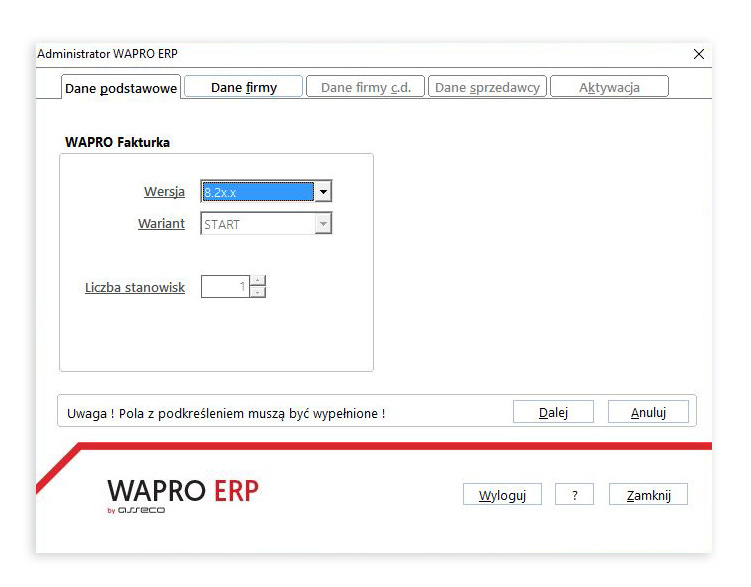Screen dimensions: 751x587
Task: Open help with the question mark button
Action: tap(574, 494)
